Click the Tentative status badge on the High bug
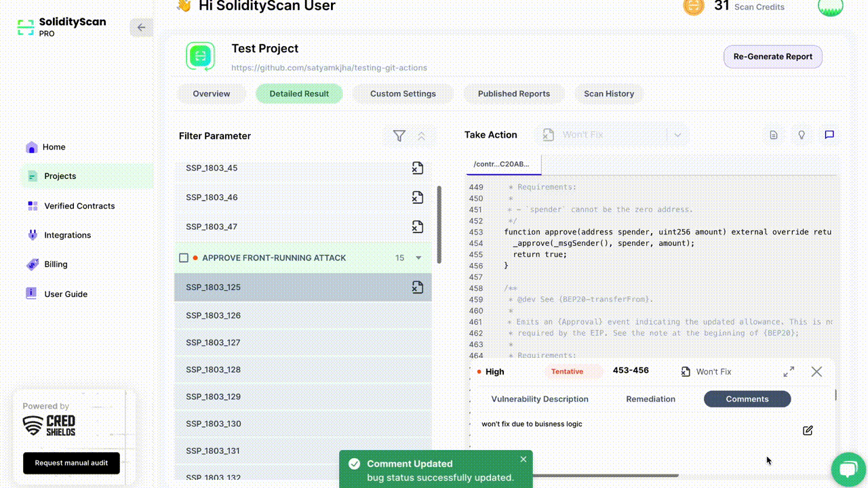Viewport: 868px width, 488px height. coord(574,371)
